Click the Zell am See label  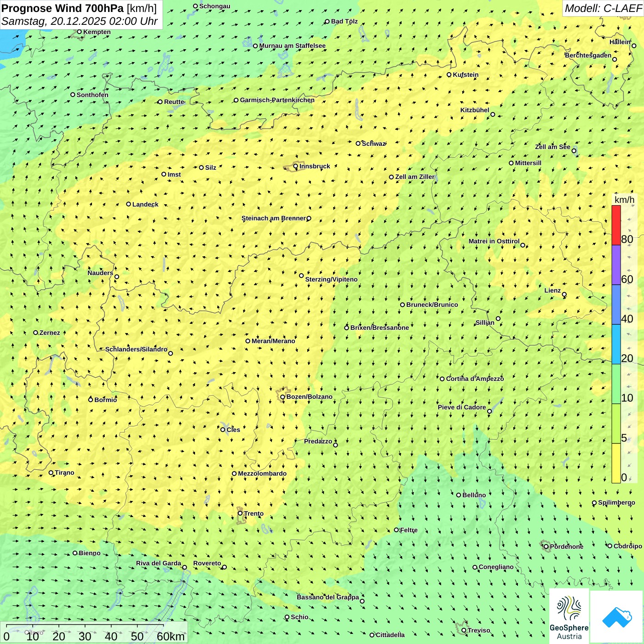pos(552,147)
